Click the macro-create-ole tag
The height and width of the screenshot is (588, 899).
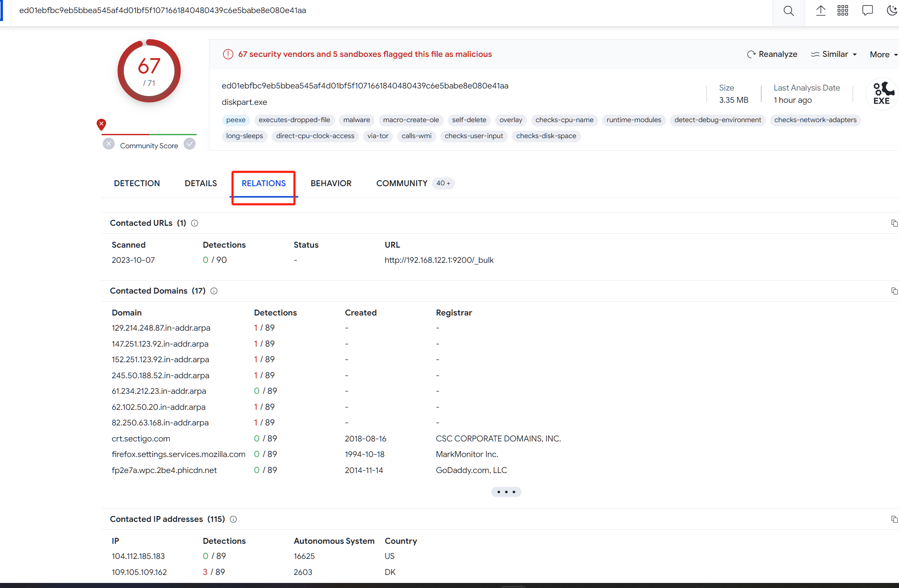(411, 120)
